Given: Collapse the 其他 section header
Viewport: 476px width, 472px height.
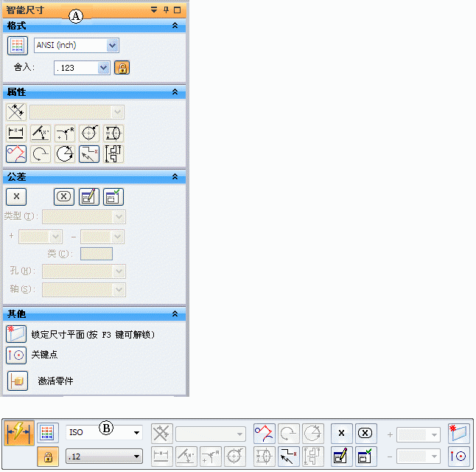Looking at the screenshot, I should coord(175,314).
